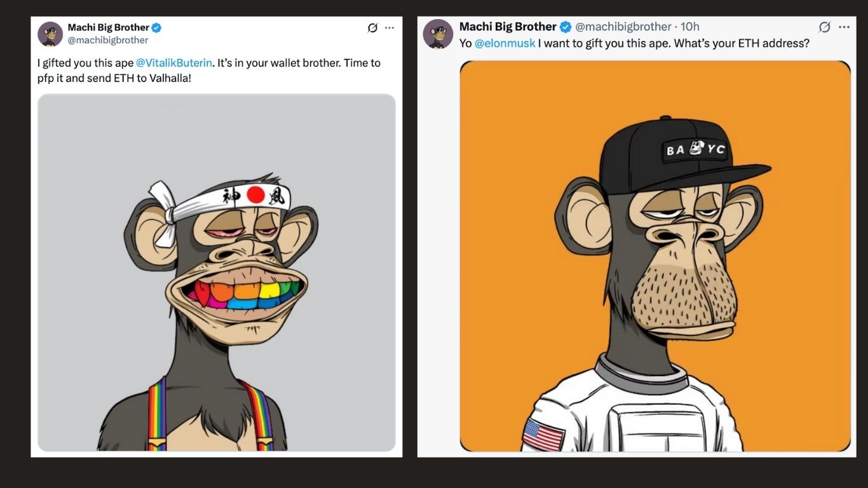Open Grok icon on left tweet
The image size is (868, 488).
pyautogui.click(x=373, y=28)
